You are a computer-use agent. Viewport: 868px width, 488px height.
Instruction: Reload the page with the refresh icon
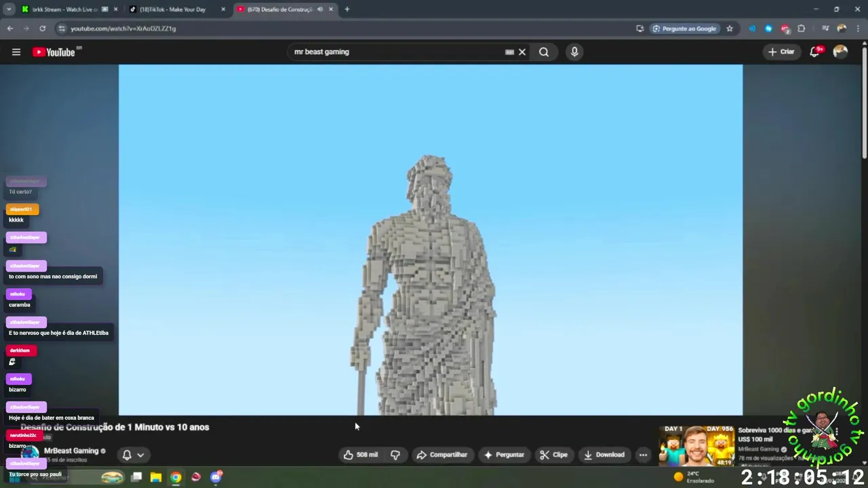42,28
